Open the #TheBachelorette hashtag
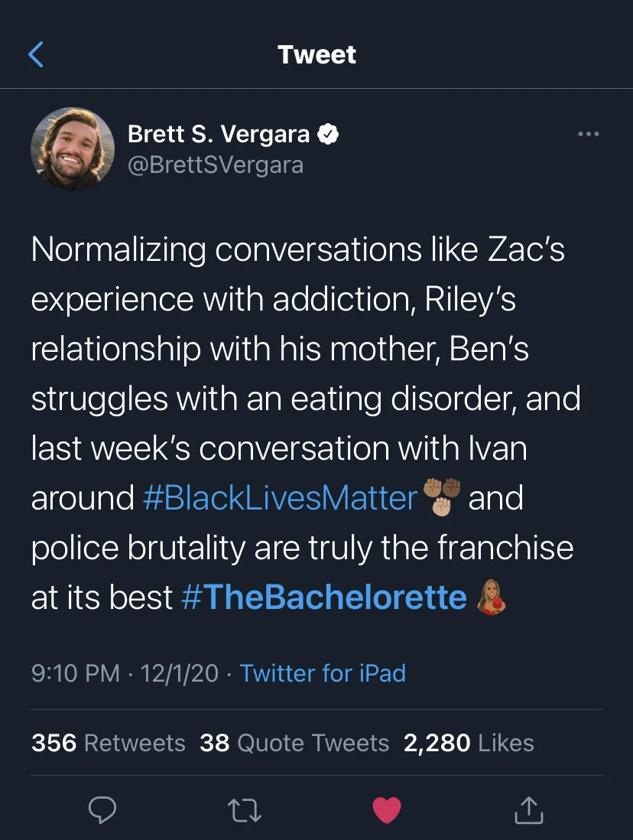Image resolution: width=633 pixels, height=840 pixels. tap(324, 598)
